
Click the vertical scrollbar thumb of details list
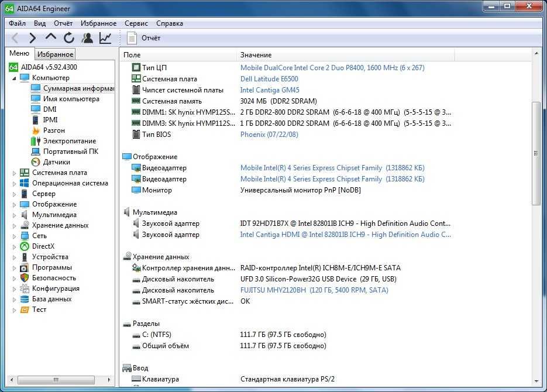coord(536,153)
